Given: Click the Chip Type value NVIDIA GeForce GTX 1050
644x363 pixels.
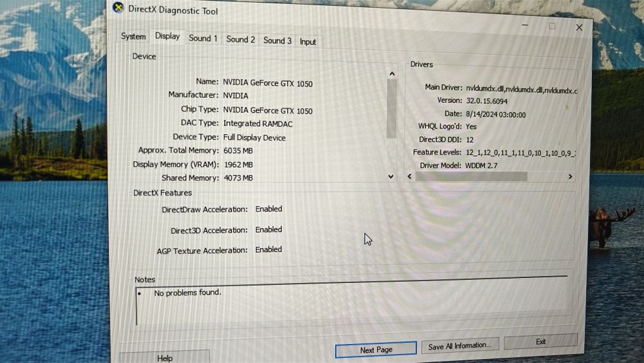Looking at the screenshot, I should coord(268,110).
